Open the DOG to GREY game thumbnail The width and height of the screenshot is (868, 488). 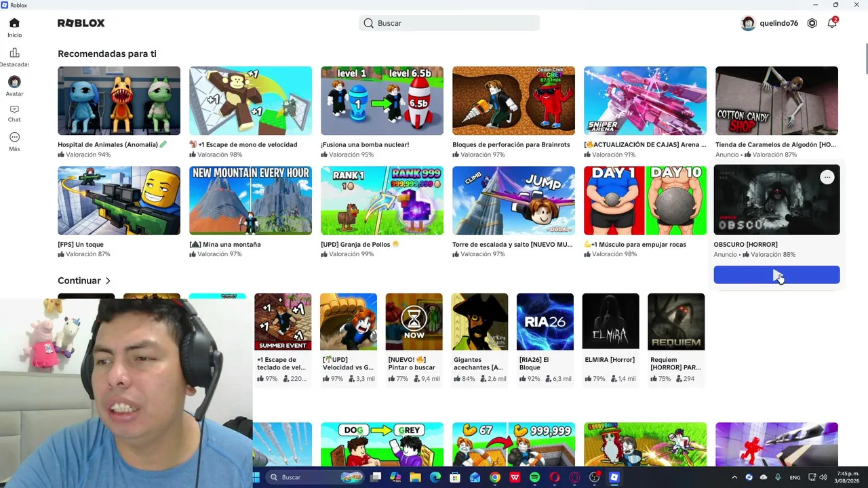[382, 445]
